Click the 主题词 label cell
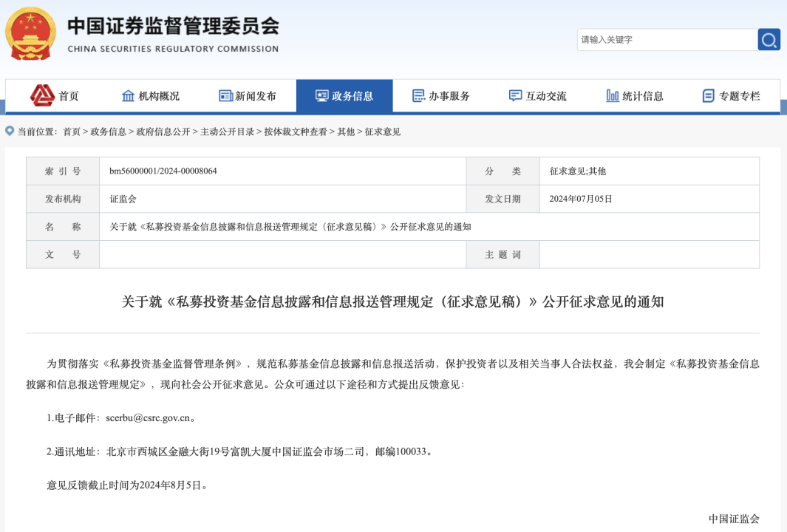The width and height of the screenshot is (787, 532). pyautogui.click(x=502, y=254)
